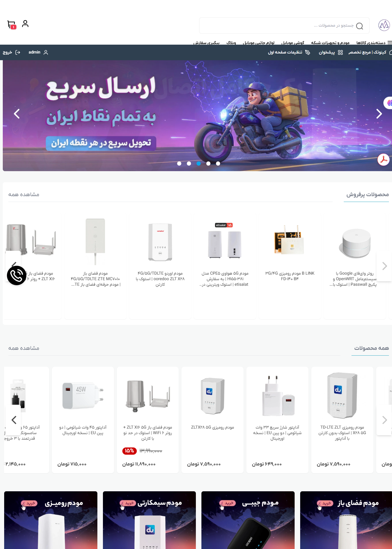Viewport: 392px width, 549px height.
Task: Click the black phone call floating button
Action: (x=17, y=275)
